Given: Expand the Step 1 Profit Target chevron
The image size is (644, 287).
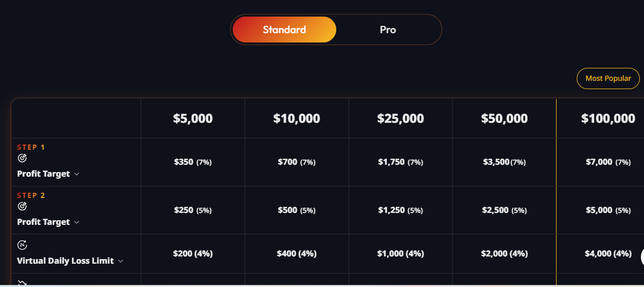Looking at the screenshot, I should 77,174.
